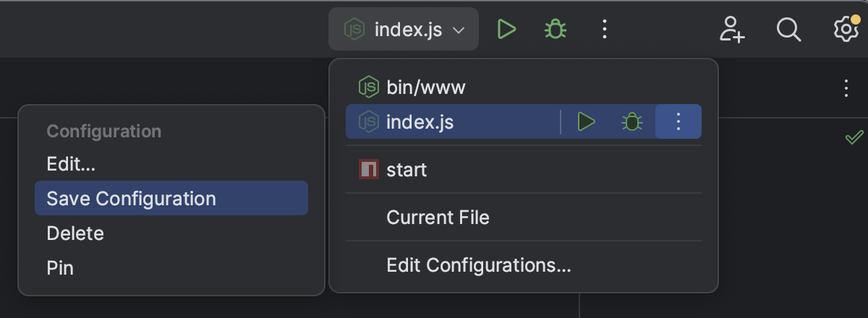This screenshot has height=318, width=868.
Task: Delete the selected configuration
Action: point(75,233)
